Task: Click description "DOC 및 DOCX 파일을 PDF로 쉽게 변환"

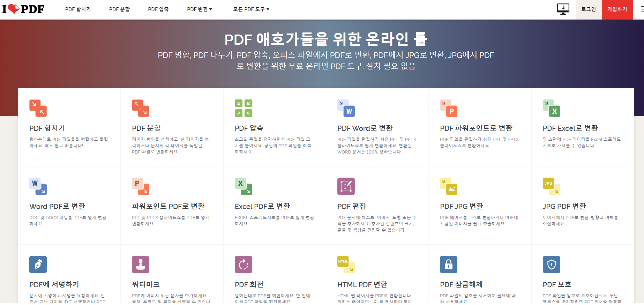Action: 68,217
